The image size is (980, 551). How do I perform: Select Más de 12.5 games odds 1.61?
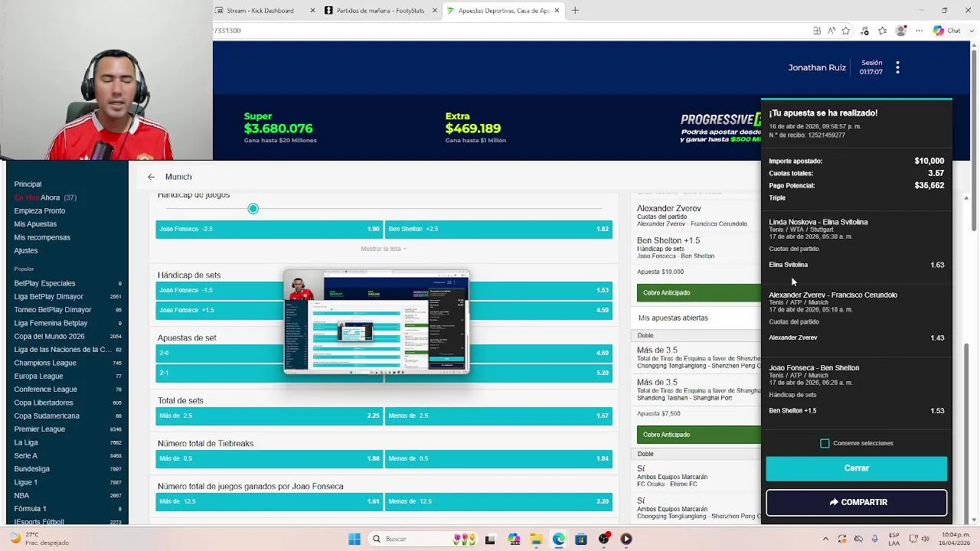(x=269, y=501)
